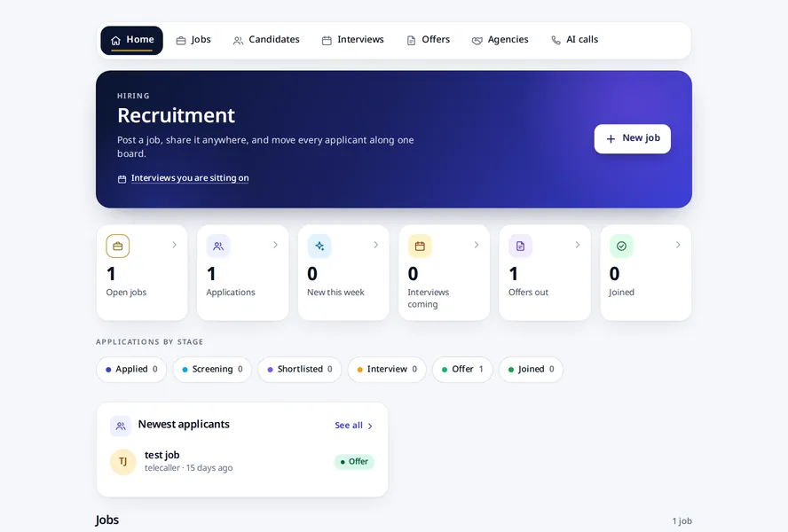This screenshot has height=532, width=788.
Task: Click the people icon on Applications card
Action: click(218, 246)
